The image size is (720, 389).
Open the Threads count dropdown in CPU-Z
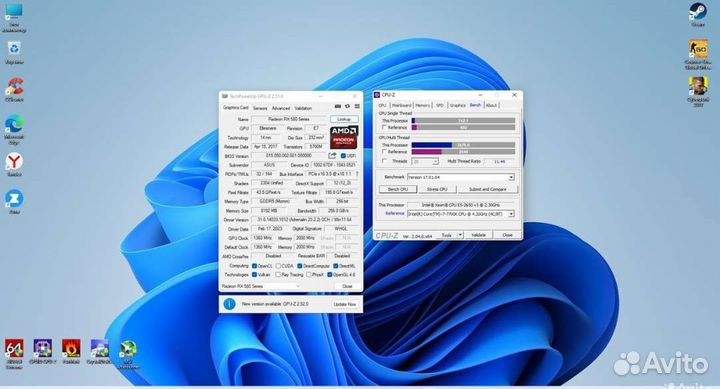(x=425, y=162)
